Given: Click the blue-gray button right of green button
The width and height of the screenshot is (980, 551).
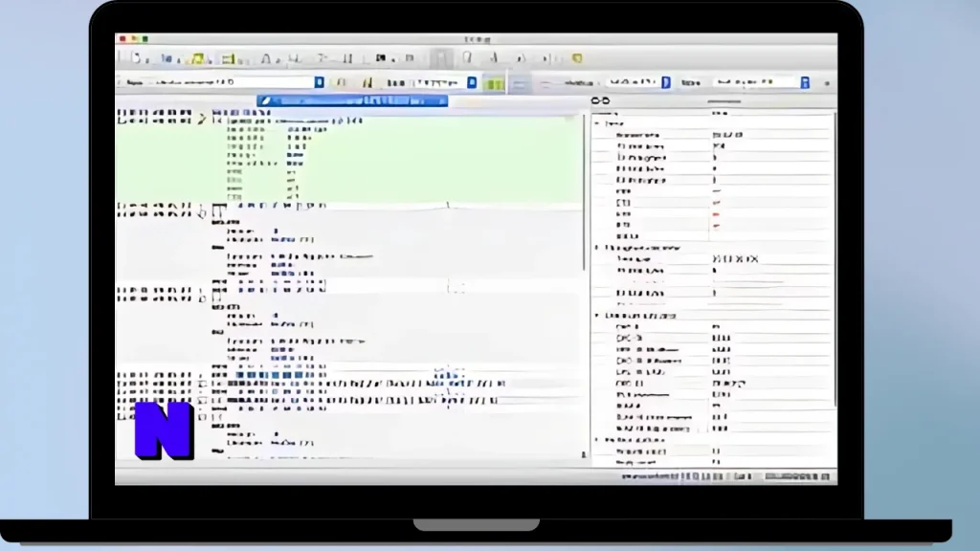Looking at the screenshot, I should click(519, 83).
